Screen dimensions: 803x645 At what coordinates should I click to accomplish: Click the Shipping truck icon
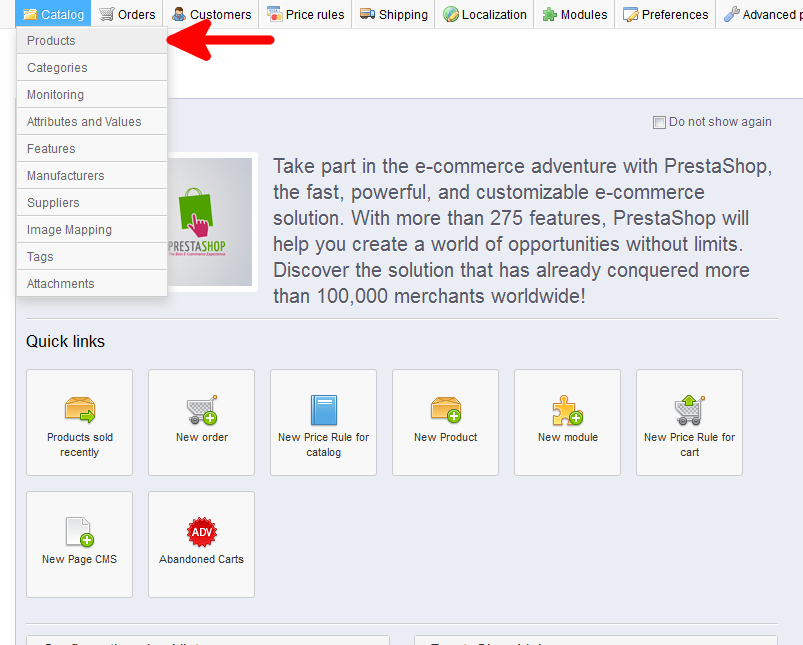(367, 14)
